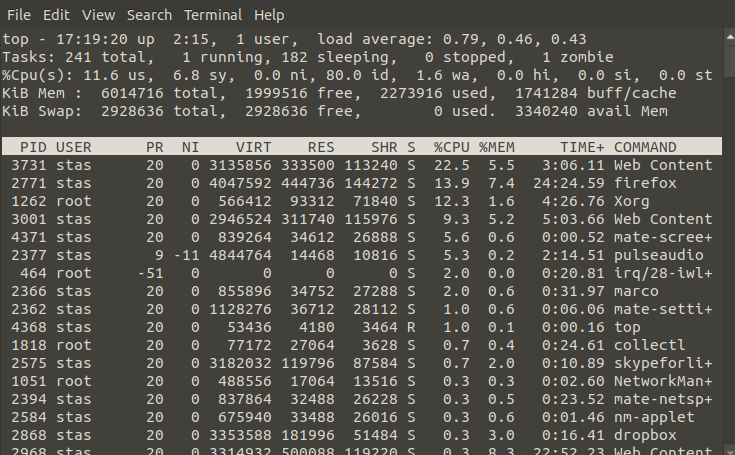Open the Search menu

click(149, 15)
